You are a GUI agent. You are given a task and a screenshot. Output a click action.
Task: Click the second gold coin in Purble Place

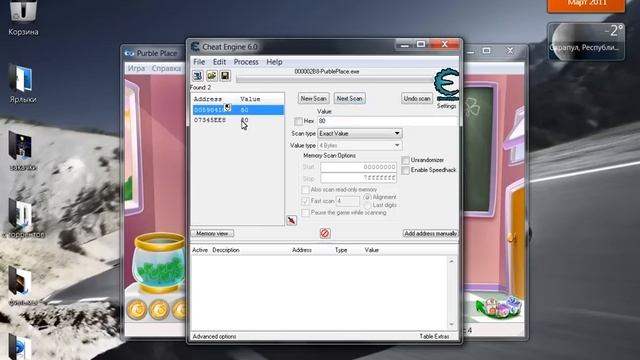(x=159, y=309)
